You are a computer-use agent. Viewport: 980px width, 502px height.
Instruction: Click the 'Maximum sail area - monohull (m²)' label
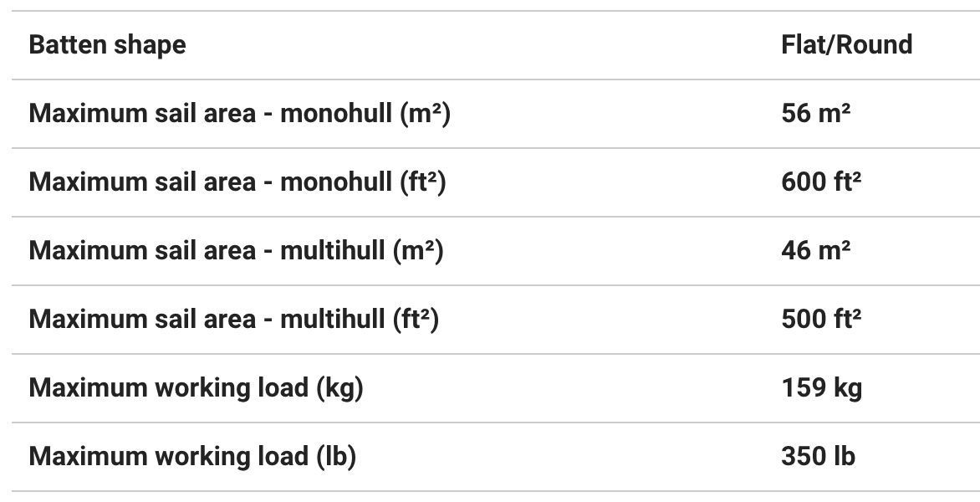point(239,114)
